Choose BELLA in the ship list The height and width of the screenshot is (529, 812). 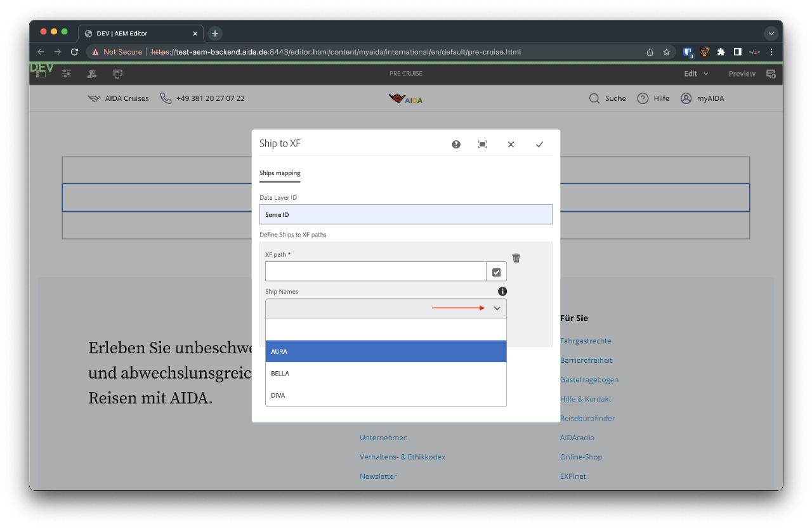tap(386, 374)
